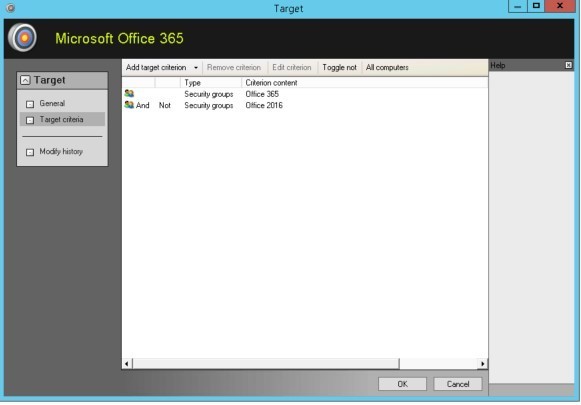The image size is (581, 405).
Task: Select All computers in toolbar
Action: (387, 67)
